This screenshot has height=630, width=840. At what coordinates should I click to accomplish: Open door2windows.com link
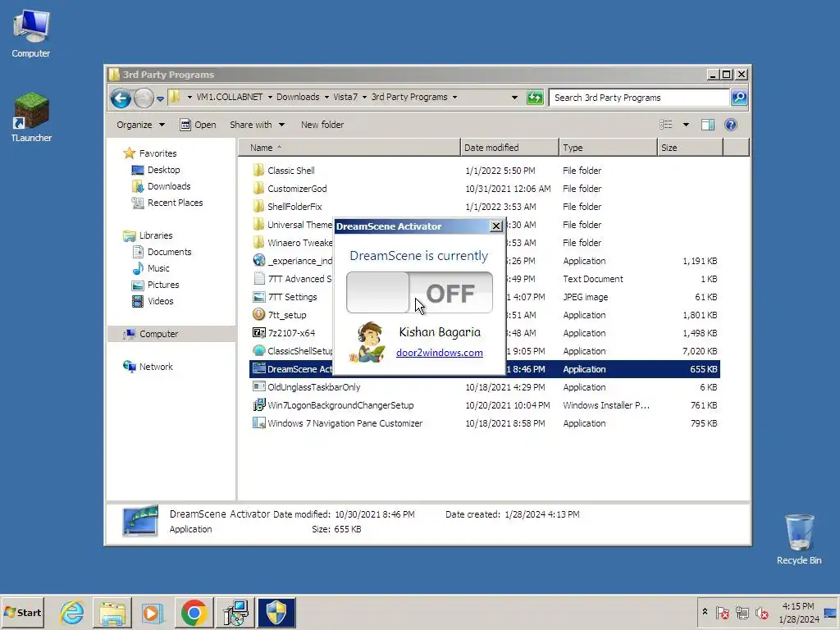coord(440,353)
